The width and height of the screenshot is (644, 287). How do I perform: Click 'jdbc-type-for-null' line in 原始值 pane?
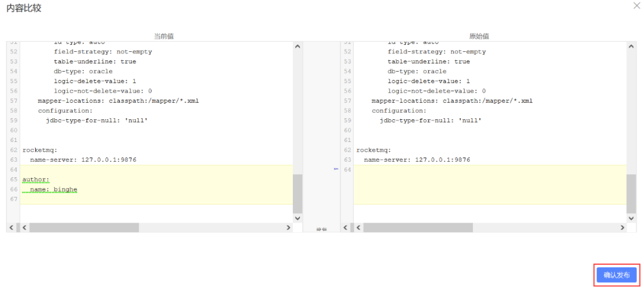click(431, 121)
